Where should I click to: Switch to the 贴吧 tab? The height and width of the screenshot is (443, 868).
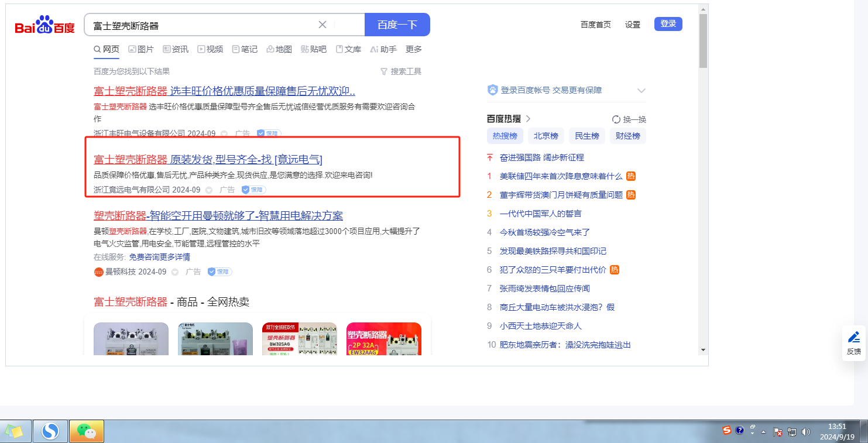314,49
